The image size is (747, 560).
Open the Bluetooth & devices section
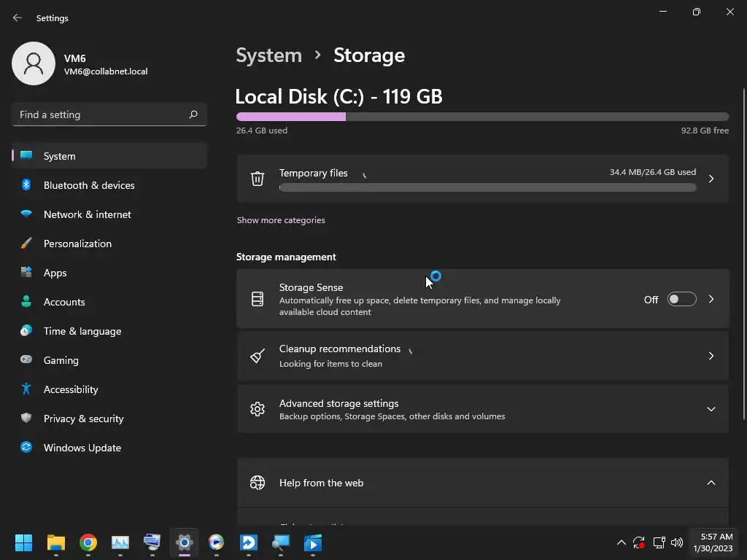pyautogui.click(x=88, y=185)
